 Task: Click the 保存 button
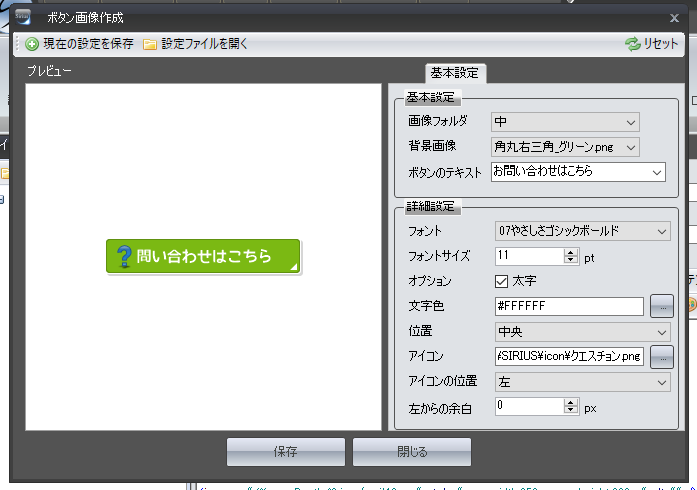coord(285,452)
